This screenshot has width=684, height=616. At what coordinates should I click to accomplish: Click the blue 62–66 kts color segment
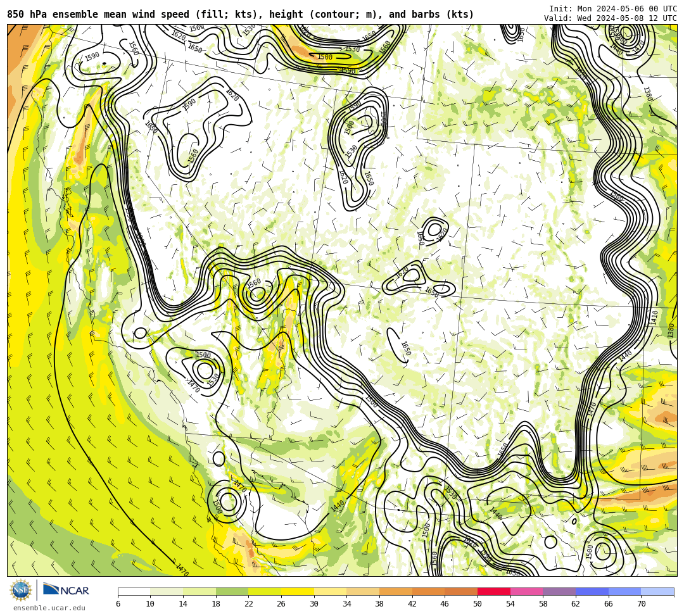(592, 591)
